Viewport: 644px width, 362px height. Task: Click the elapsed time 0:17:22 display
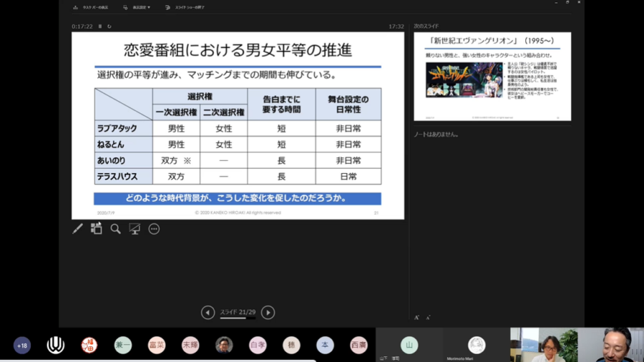(82, 26)
